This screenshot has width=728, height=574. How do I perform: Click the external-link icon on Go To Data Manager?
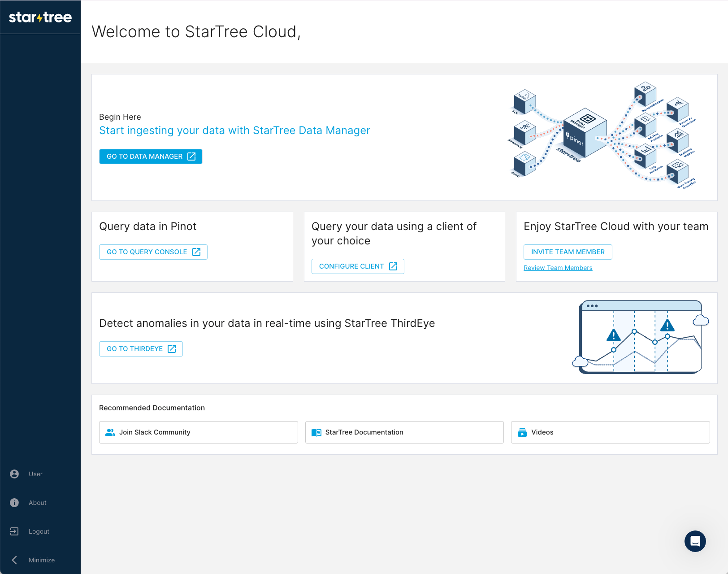click(x=192, y=157)
